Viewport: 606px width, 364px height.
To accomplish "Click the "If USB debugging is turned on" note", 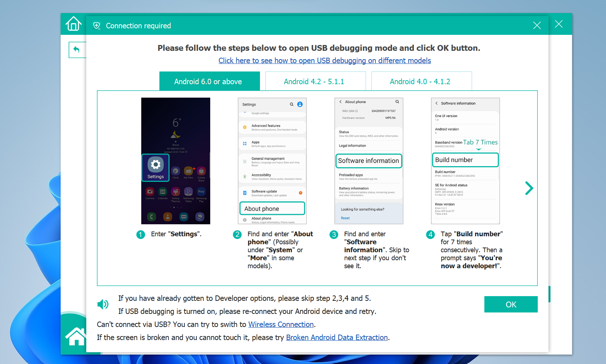I will point(247,311).
